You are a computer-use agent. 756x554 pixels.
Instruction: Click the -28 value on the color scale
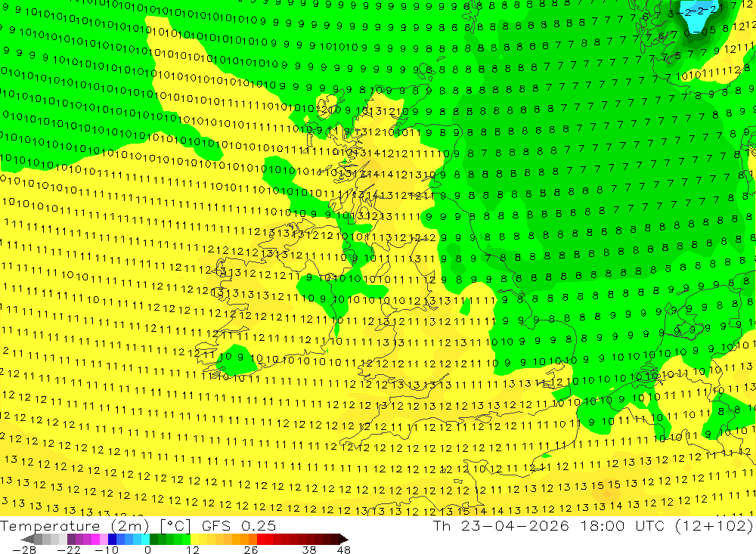[24, 549]
